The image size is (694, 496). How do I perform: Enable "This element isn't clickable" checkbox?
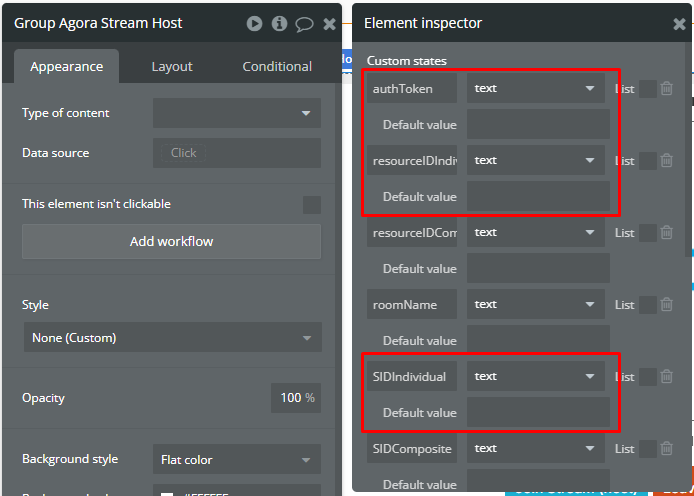[312, 205]
